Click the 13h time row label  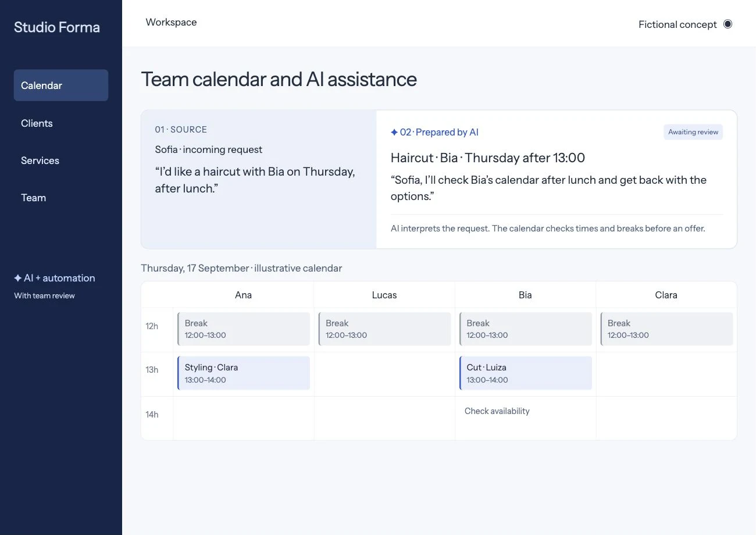pyautogui.click(x=152, y=370)
